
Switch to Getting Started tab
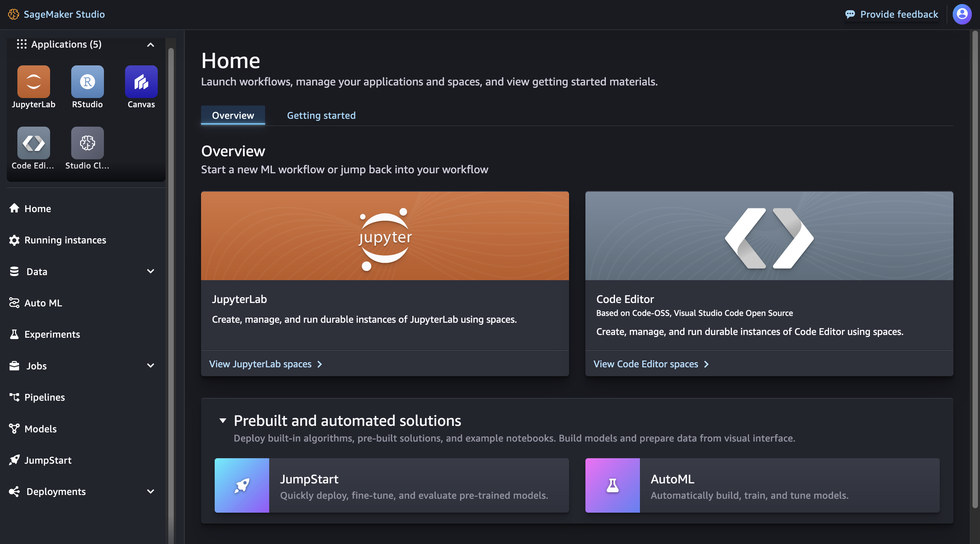pos(321,115)
